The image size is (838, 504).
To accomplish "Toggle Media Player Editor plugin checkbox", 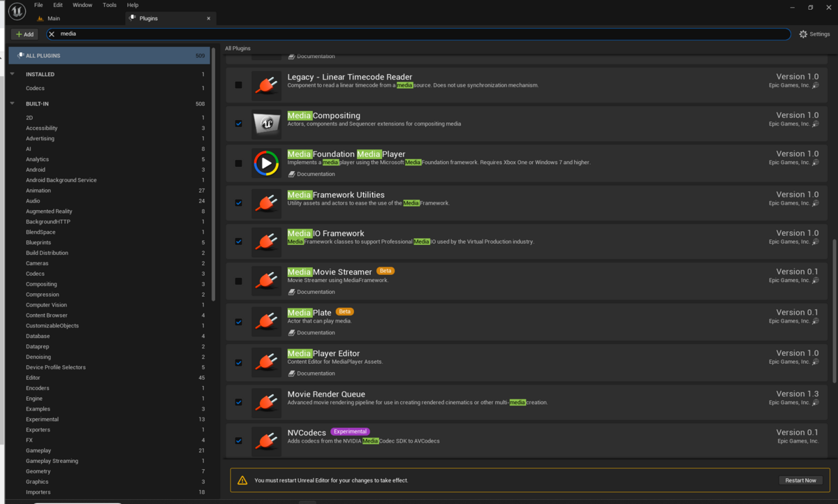I will point(239,362).
